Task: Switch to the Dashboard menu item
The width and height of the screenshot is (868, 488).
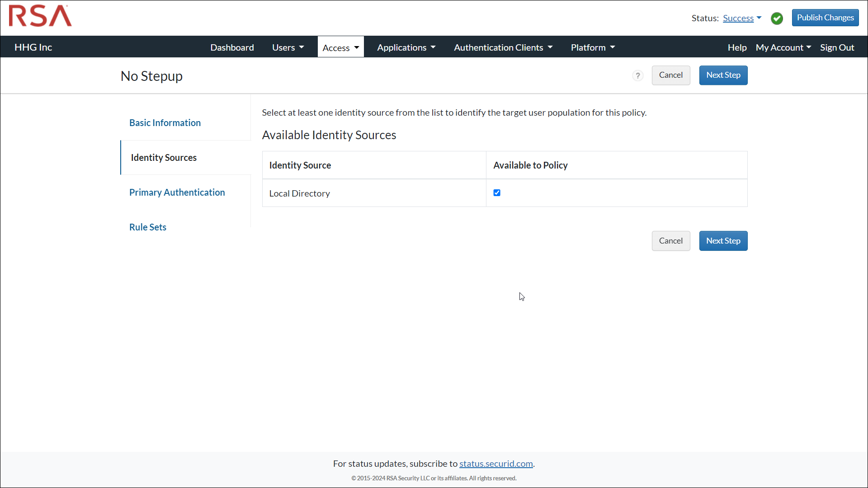Action: 232,47
